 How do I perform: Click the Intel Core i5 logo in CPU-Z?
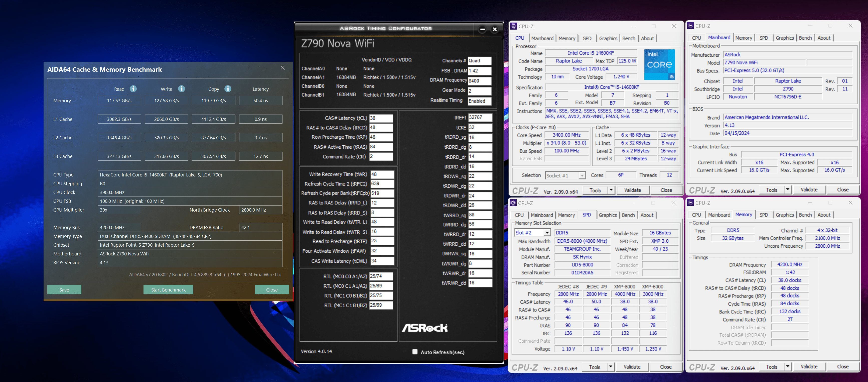point(659,64)
